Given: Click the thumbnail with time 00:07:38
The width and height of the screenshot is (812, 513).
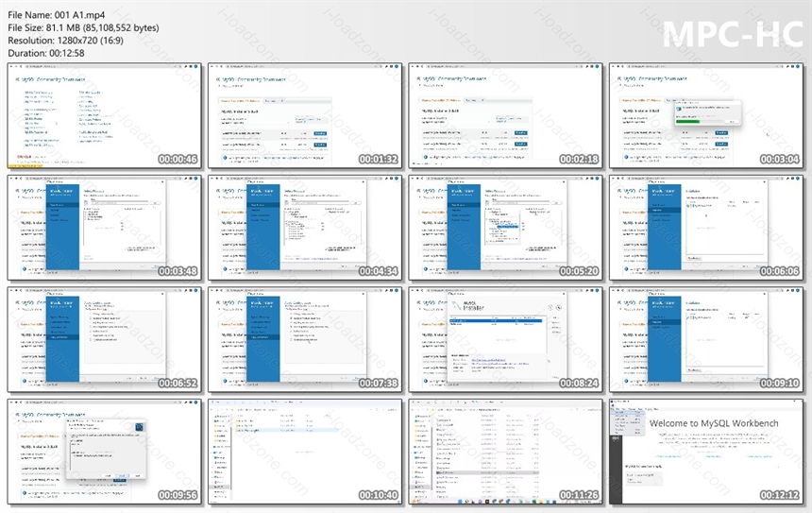Looking at the screenshot, I should click(305, 339).
